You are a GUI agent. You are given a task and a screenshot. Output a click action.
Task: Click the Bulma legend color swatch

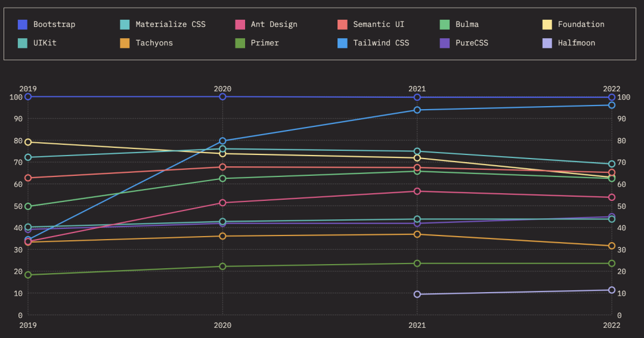click(445, 24)
